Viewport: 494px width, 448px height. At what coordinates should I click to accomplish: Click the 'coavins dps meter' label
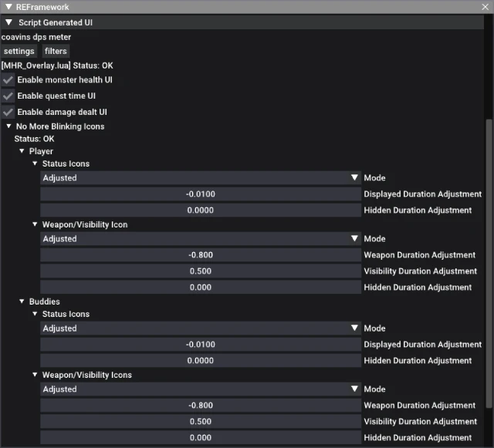pyautogui.click(x=36, y=37)
